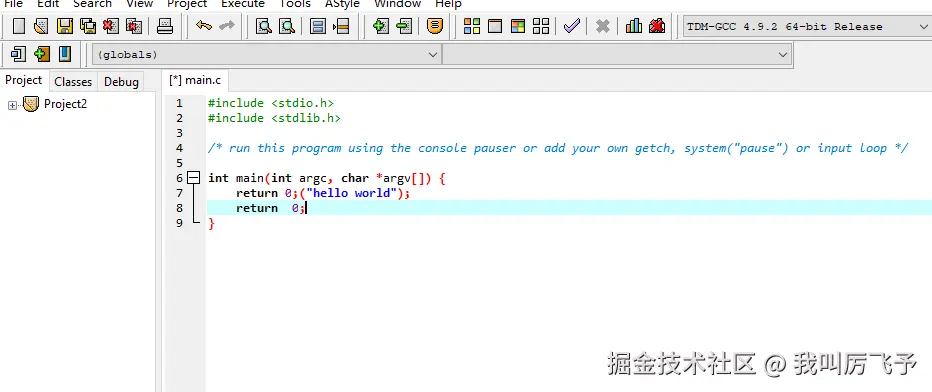
Task: Click the Insert icon on second toolbar
Action: 18,54
